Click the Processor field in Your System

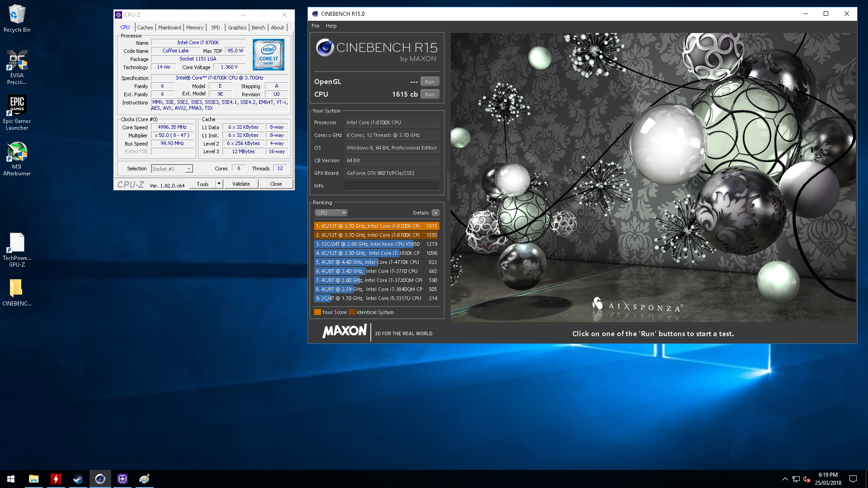click(x=392, y=122)
